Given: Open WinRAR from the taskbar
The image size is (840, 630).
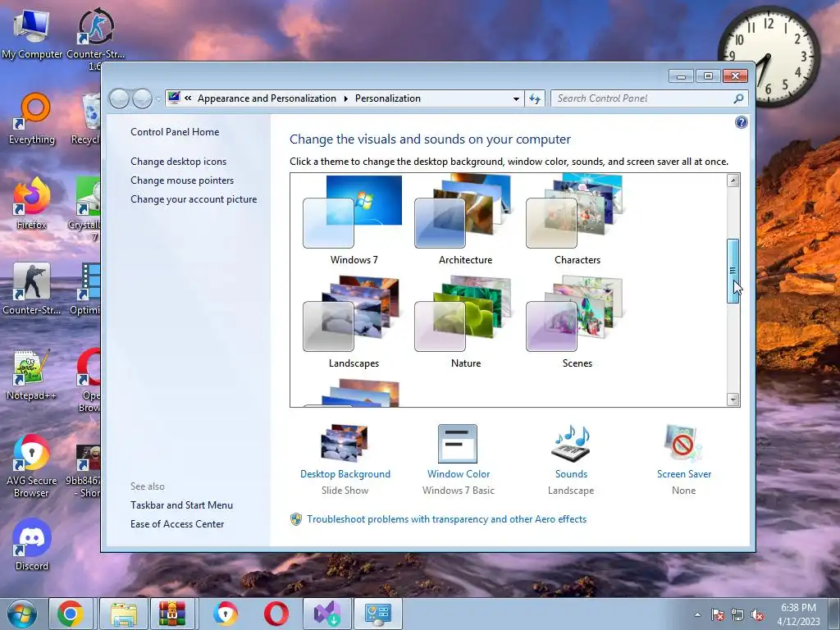Looking at the screenshot, I should point(172,614).
